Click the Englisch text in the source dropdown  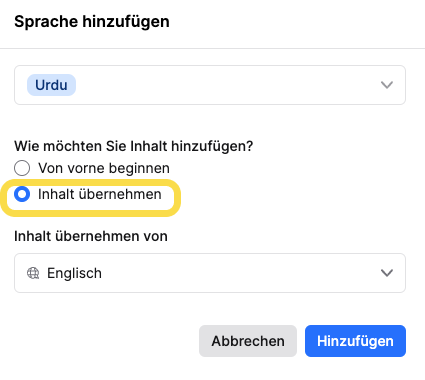[x=74, y=273]
